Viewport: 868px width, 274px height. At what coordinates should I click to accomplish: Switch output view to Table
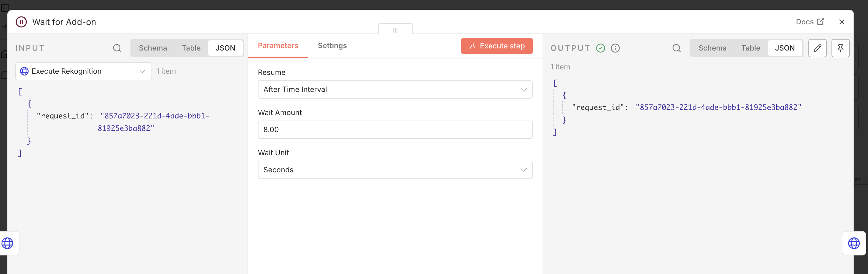[x=751, y=48]
